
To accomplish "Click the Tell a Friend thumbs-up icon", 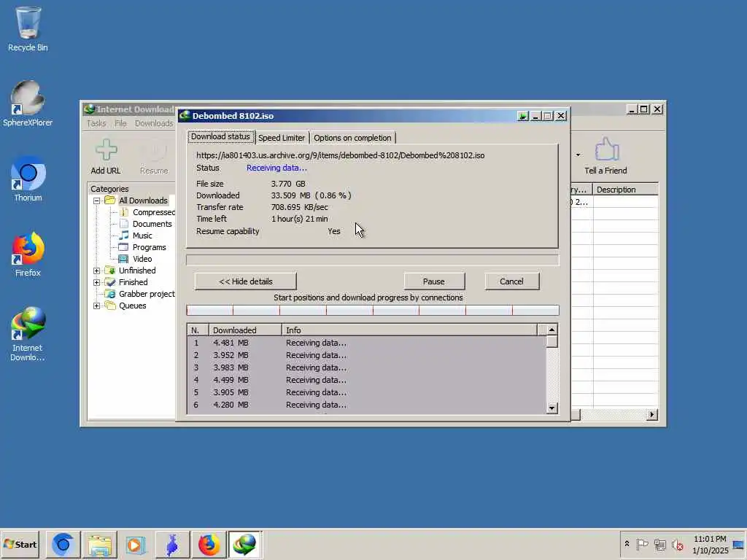I will point(606,157).
